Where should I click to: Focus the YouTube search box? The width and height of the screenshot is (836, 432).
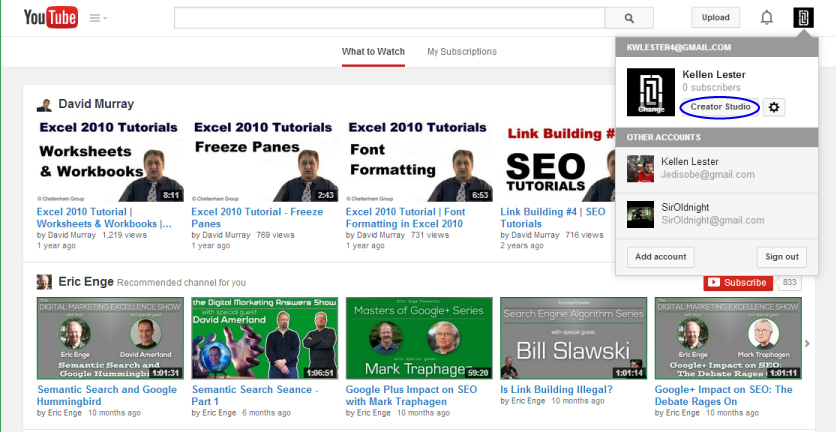pos(389,18)
